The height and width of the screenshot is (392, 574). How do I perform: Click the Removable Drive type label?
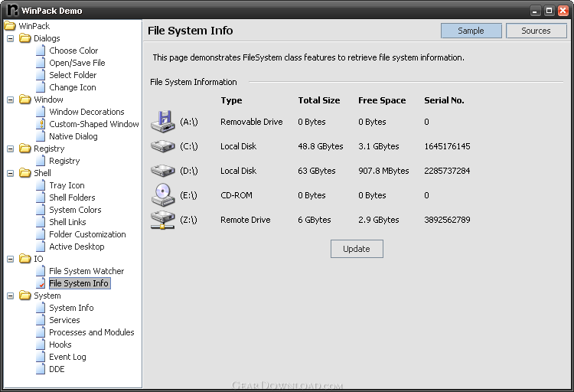click(252, 122)
